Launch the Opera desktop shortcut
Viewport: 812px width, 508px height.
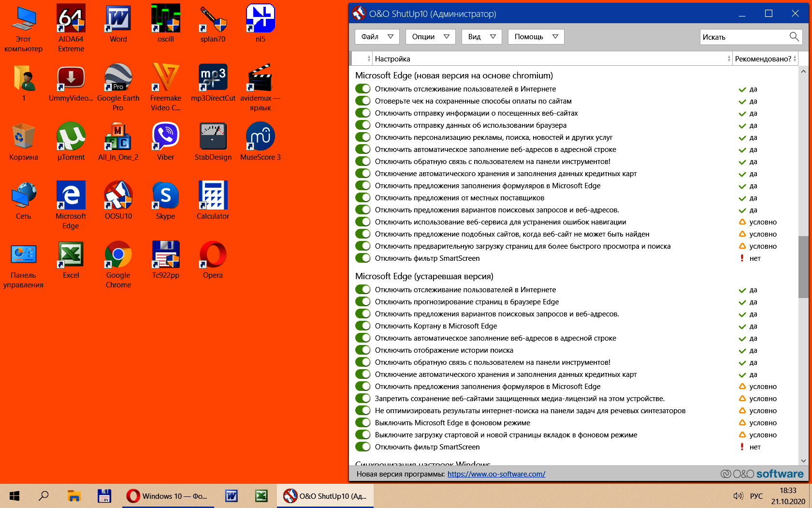coord(213,259)
